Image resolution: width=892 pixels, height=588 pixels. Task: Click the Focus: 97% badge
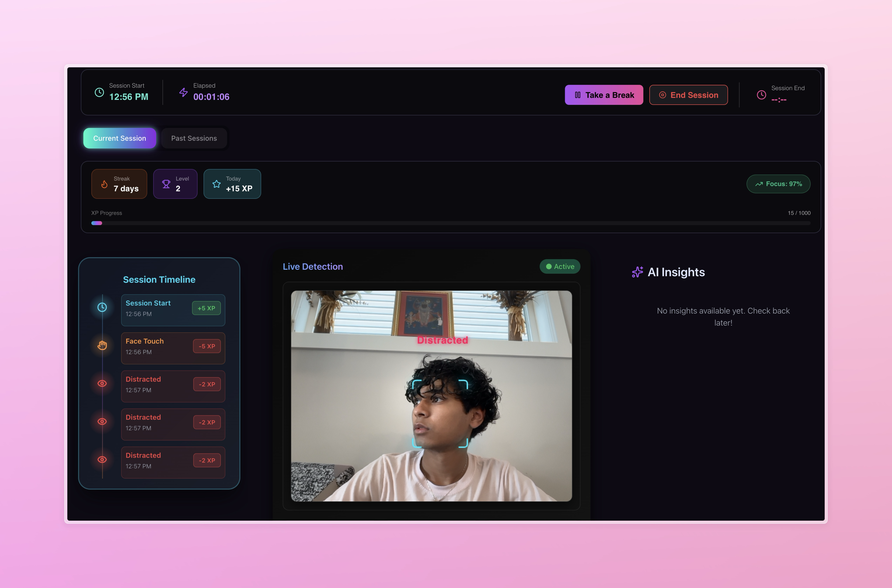[x=778, y=184]
